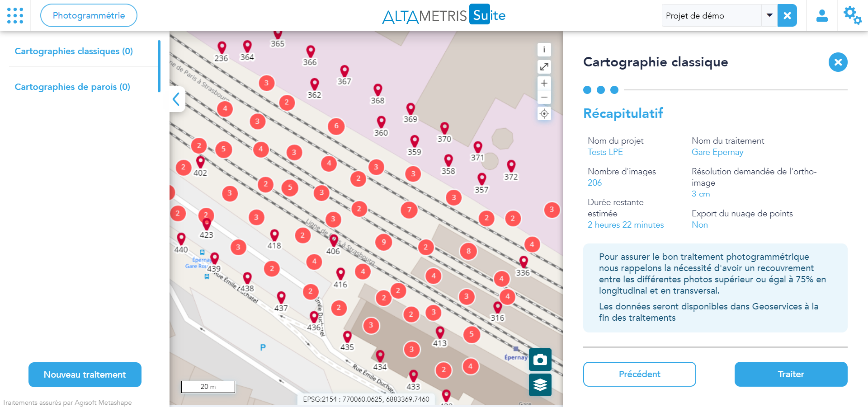Click the map info button
Image resolution: width=868 pixels, height=407 pixels.
544,50
